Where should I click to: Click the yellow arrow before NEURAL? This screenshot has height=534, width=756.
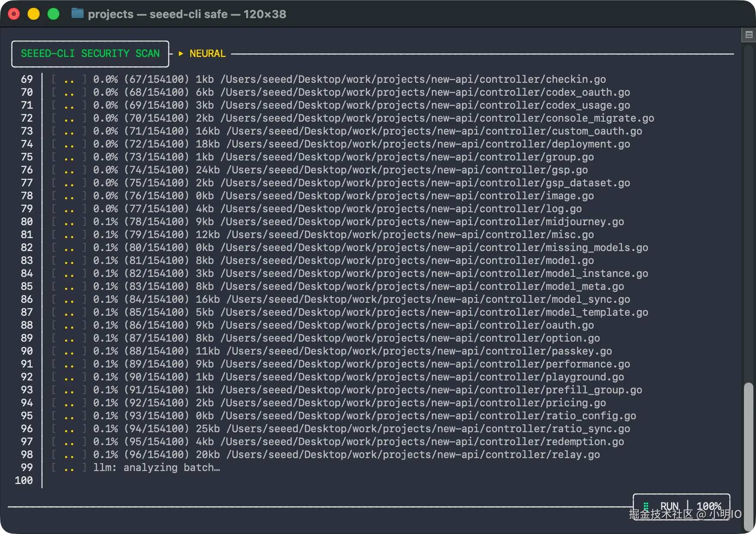(181, 53)
